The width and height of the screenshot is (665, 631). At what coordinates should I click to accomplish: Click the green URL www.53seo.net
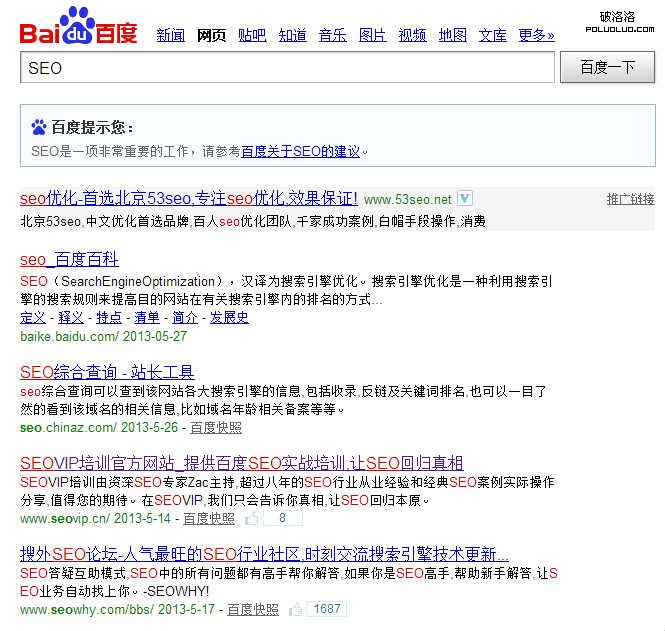(408, 199)
